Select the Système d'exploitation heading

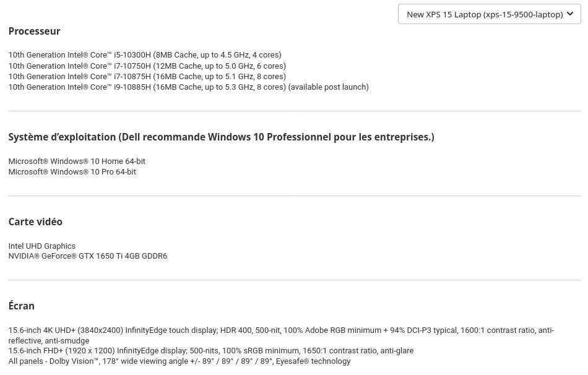pyautogui.click(x=221, y=137)
